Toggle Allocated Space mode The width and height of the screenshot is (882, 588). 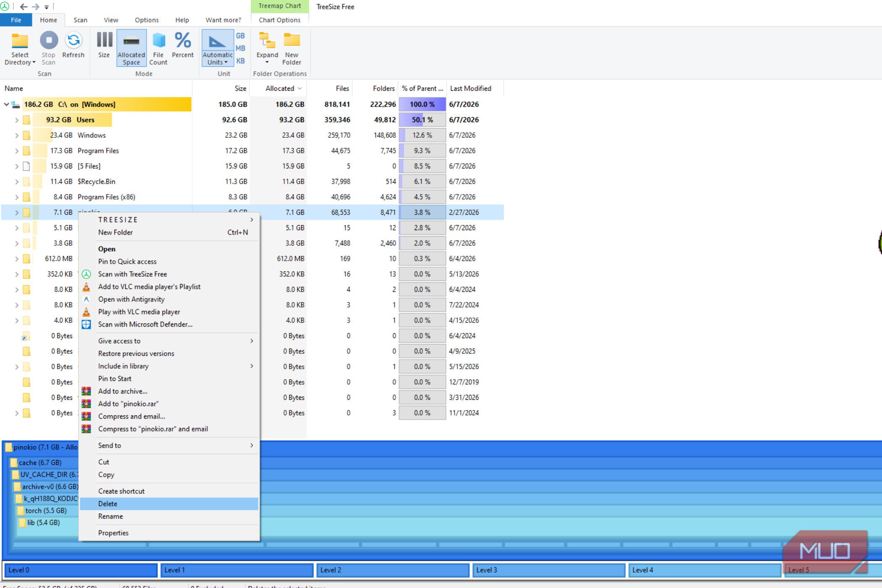pyautogui.click(x=131, y=48)
